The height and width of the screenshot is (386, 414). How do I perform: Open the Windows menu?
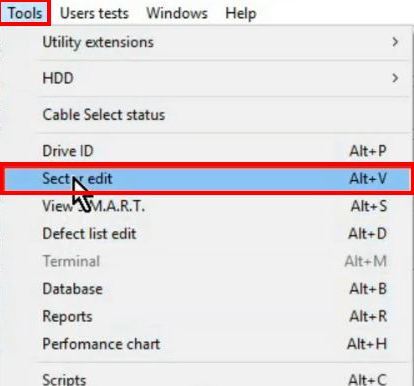coord(177,13)
